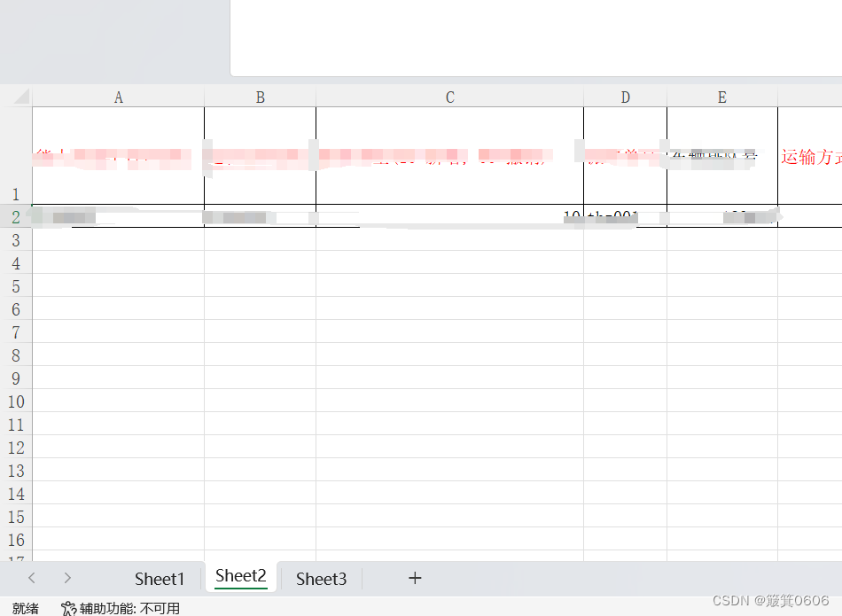Select row 2 header
The width and height of the screenshot is (842, 616).
16,216
